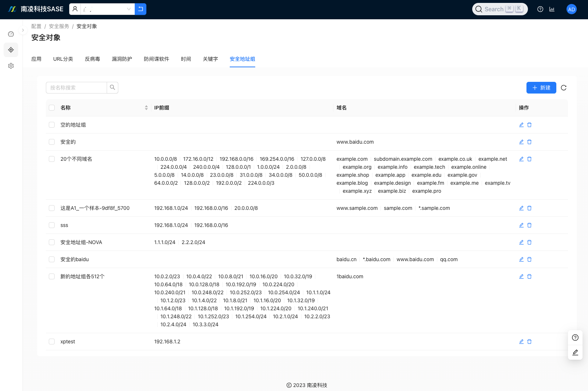Toggle the select-all header checkbox
This screenshot has width=588, height=391.
(52, 108)
